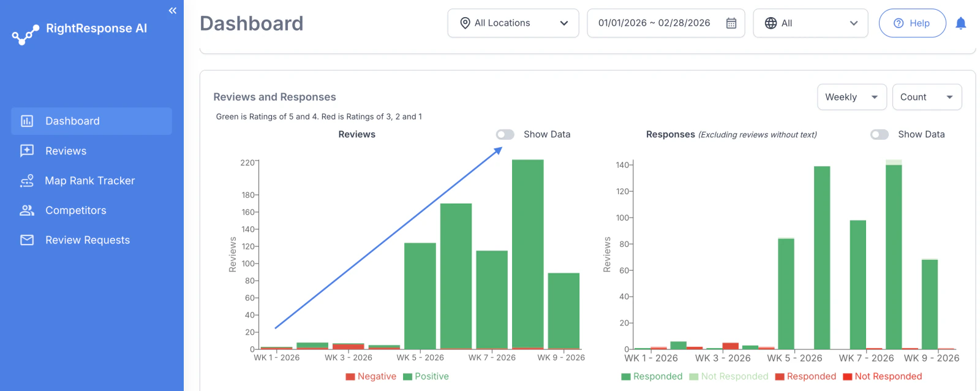Expand the All sources dropdown arrow

(854, 23)
